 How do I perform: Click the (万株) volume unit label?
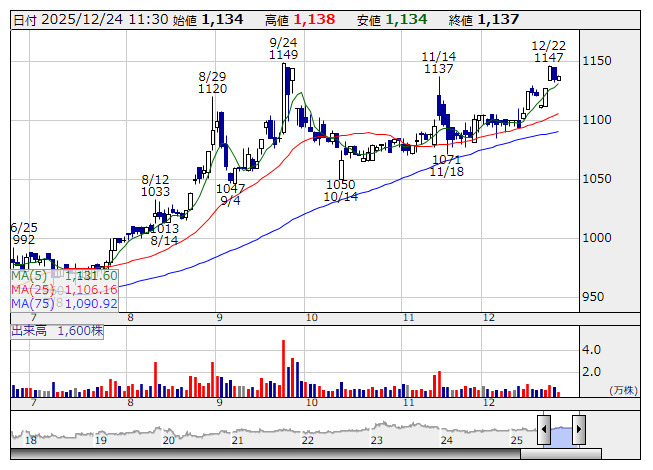[623, 390]
